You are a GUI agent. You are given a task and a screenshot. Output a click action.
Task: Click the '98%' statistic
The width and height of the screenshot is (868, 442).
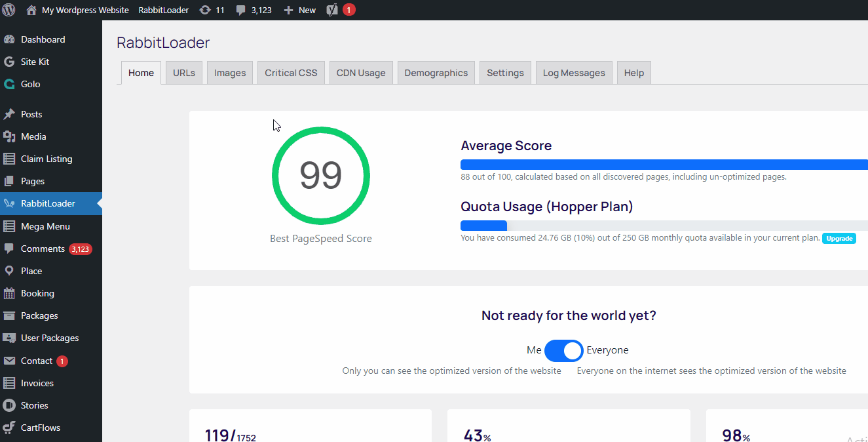[736, 436]
